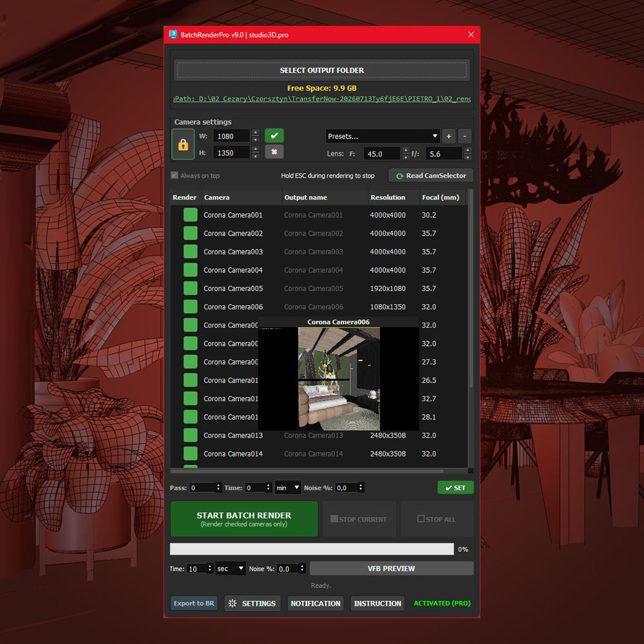Sort by Camera column header
Viewport: 644px width, 644px height.
click(241, 198)
